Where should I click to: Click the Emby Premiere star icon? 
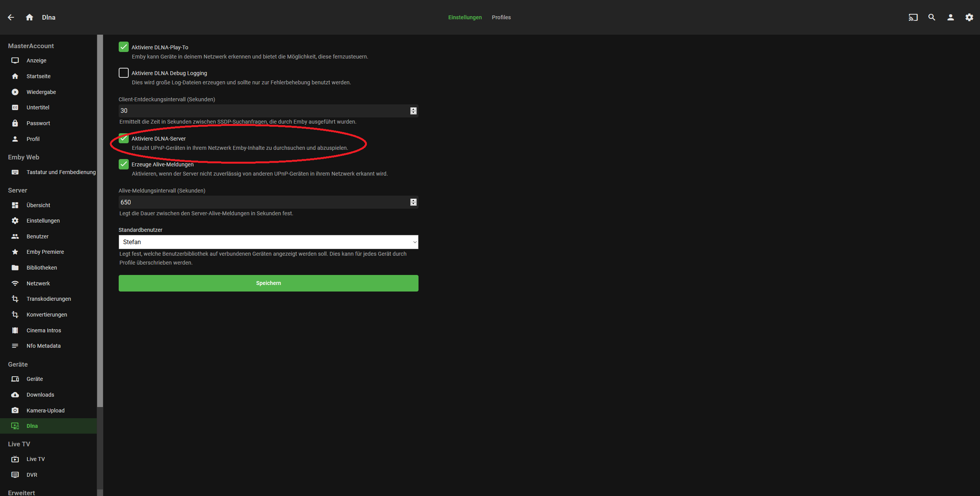point(15,252)
